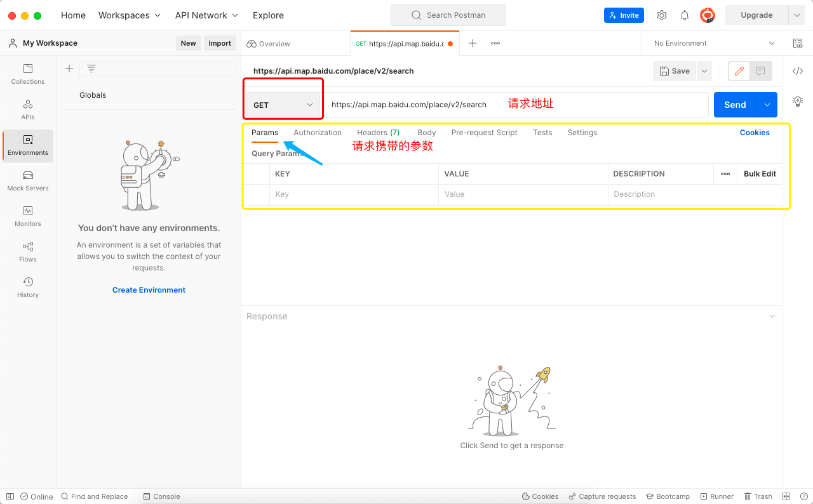Open the notifications bell
813x504 pixels.
(x=685, y=15)
